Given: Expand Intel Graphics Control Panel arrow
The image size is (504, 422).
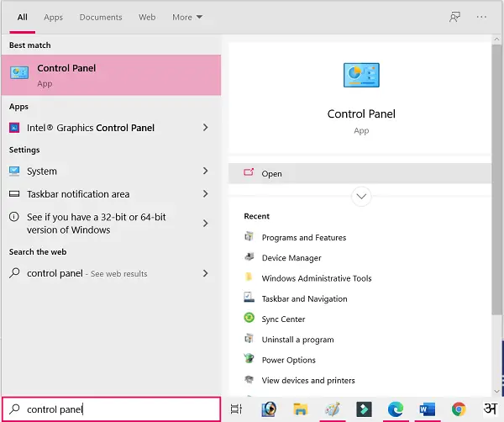Looking at the screenshot, I should [206, 128].
